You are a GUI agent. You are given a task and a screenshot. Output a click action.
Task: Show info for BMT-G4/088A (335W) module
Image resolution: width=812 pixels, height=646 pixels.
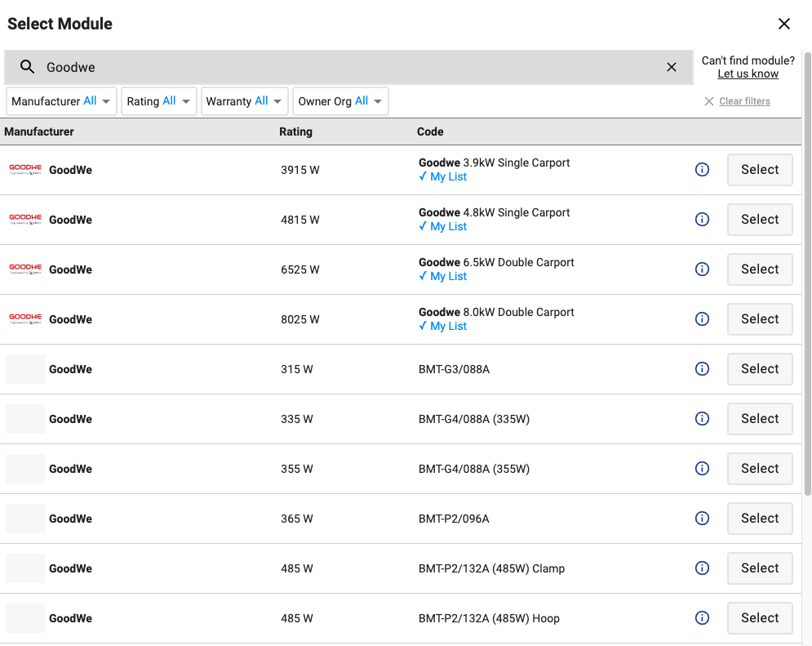tap(702, 418)
